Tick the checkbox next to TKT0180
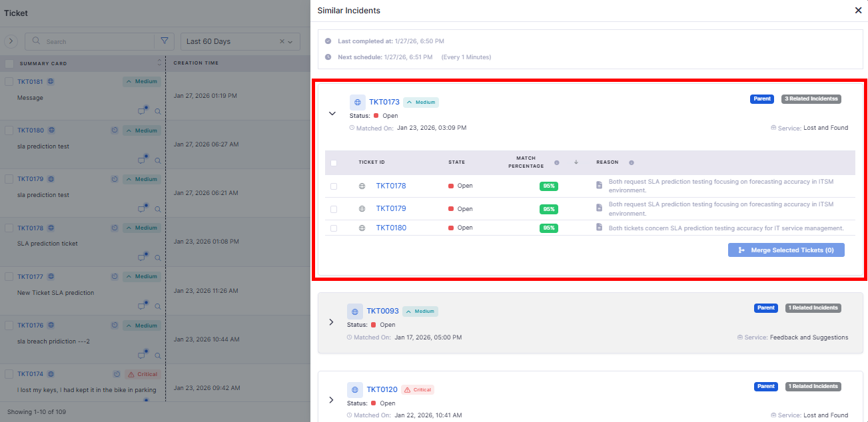 coord(334,228)
